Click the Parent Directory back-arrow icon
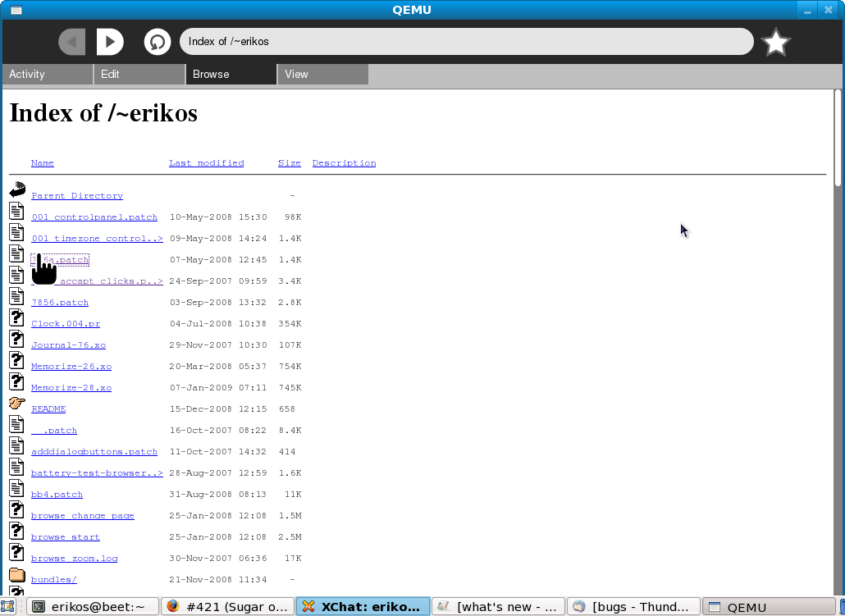This screenshot has width=845, height=616. 17,190
